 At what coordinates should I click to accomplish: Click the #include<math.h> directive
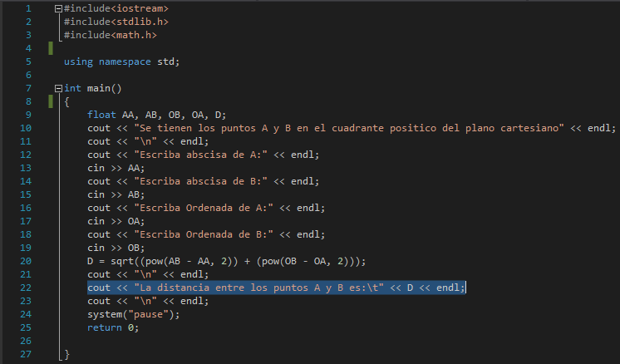click(x=111, y=35)
